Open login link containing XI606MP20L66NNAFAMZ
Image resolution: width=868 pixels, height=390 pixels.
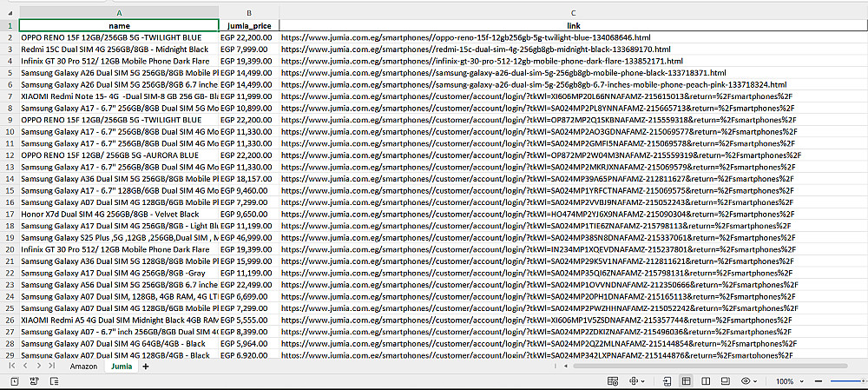[537, 96]
